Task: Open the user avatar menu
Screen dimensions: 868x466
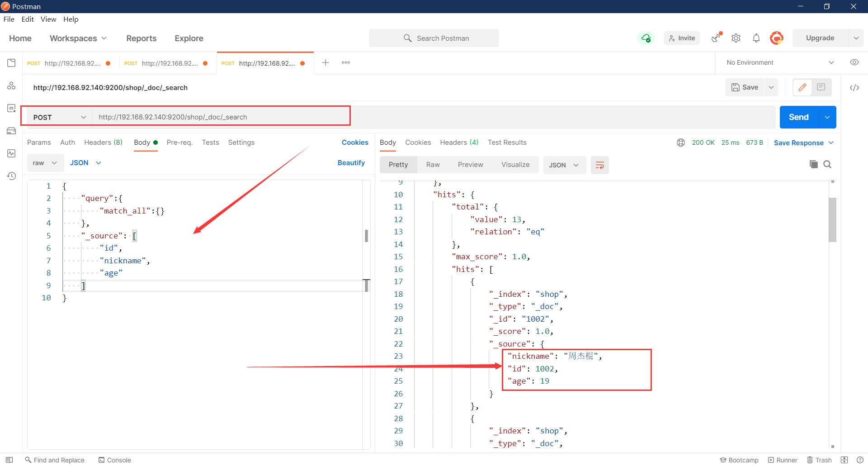Action: click(777, 38)
